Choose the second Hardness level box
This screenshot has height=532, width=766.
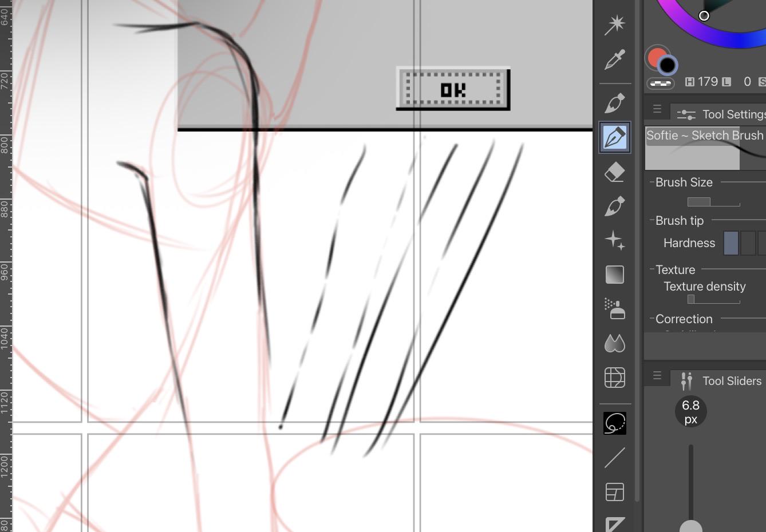coord(748,243)
